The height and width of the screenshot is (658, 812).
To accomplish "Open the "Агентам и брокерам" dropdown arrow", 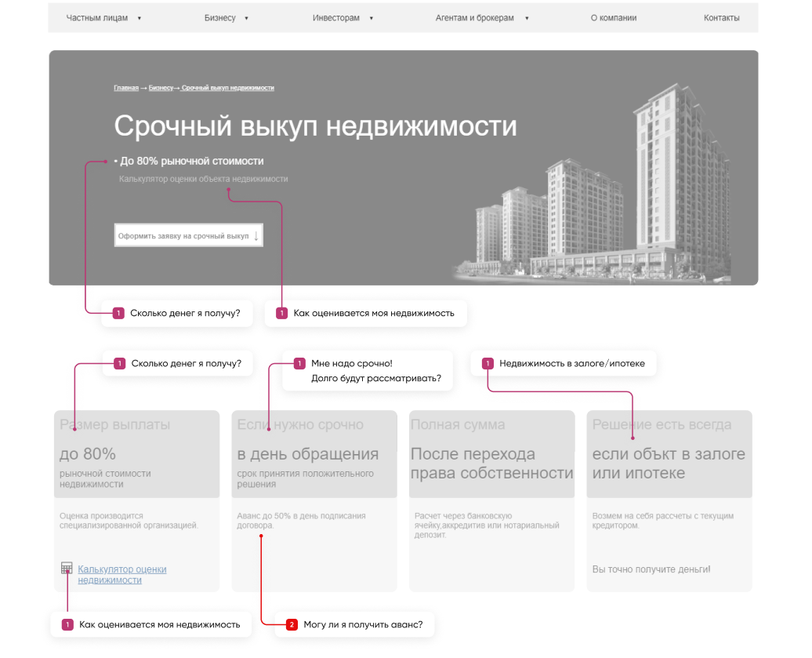I will coord(527,18).
